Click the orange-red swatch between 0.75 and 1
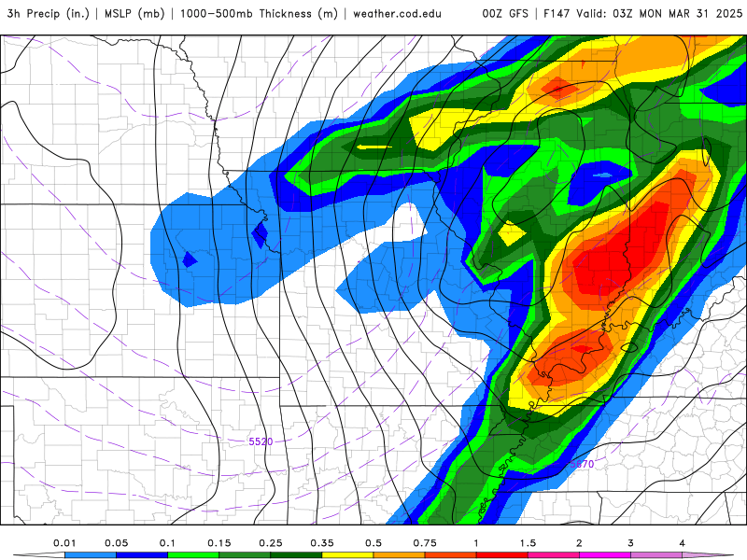 (x=451, y=555)
